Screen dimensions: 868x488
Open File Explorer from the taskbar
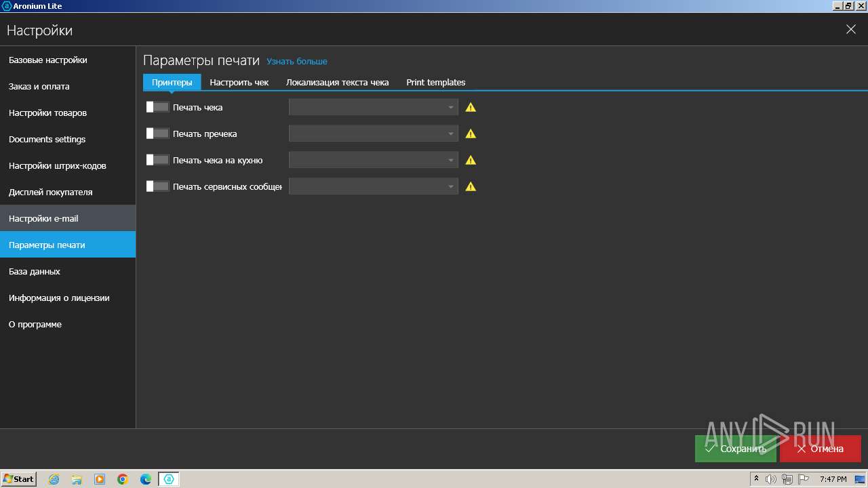point(77,479)
